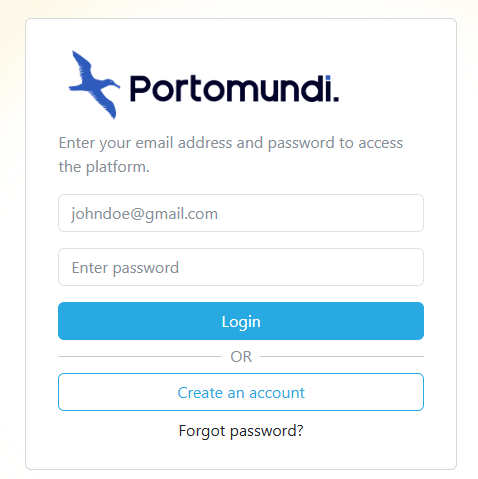Screen dimensions: 478x479
Task: Click the blue Login button
Action: click(241, 321)
